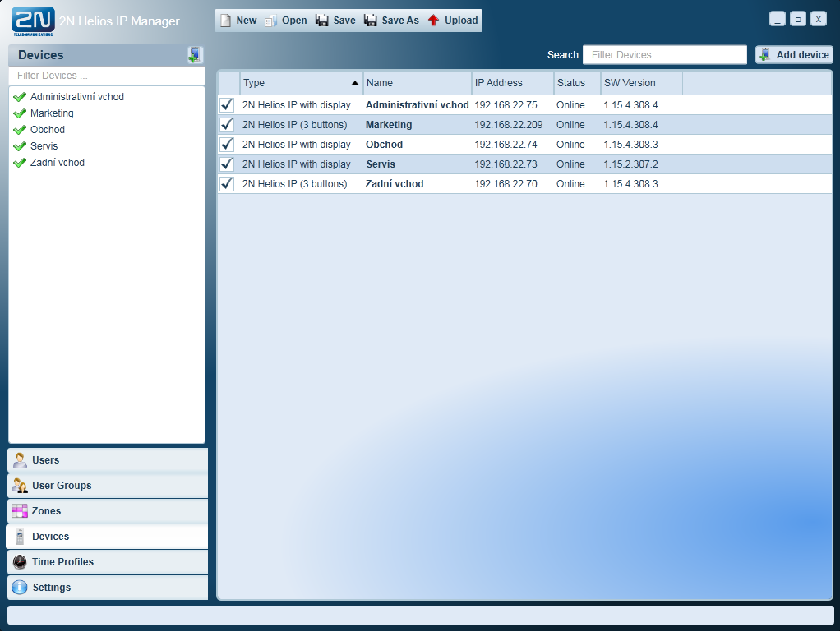This screenshot has height=632, width=840.
Task: Focus the sidebar Filter Devices field
Action: pyautogui.click(x=107, y=76)
